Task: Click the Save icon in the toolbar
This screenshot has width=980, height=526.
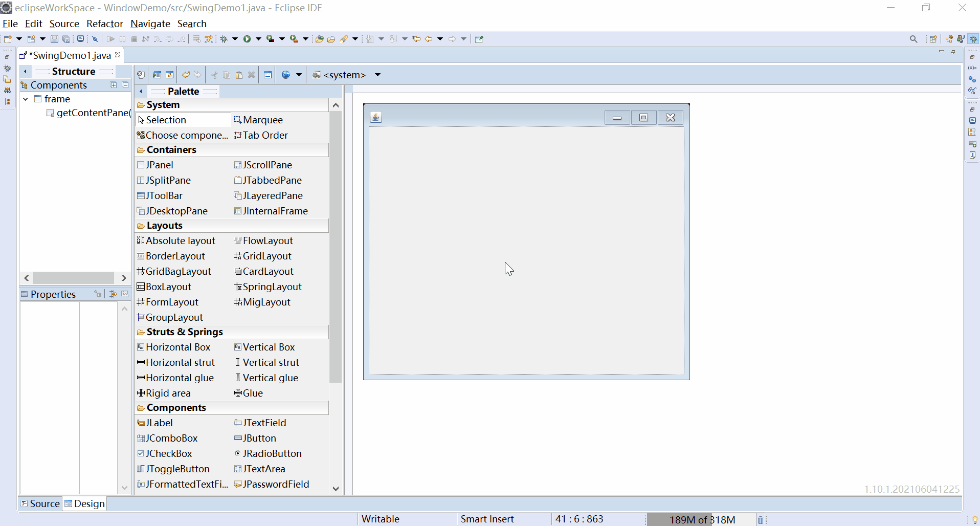Action: pos(54,39)
